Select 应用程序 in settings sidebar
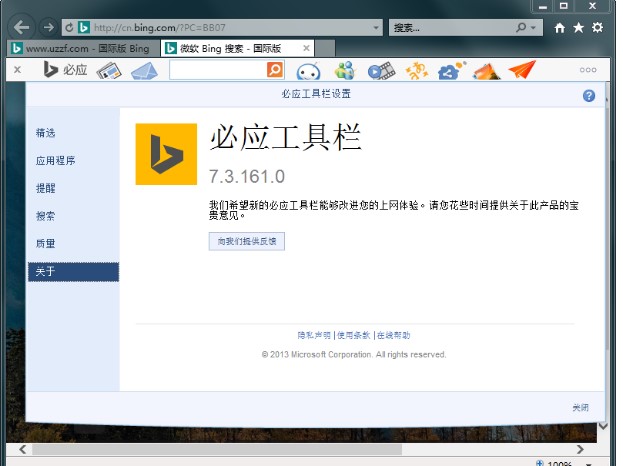This screenshot has height=466, width=623. tap(56, 160)
